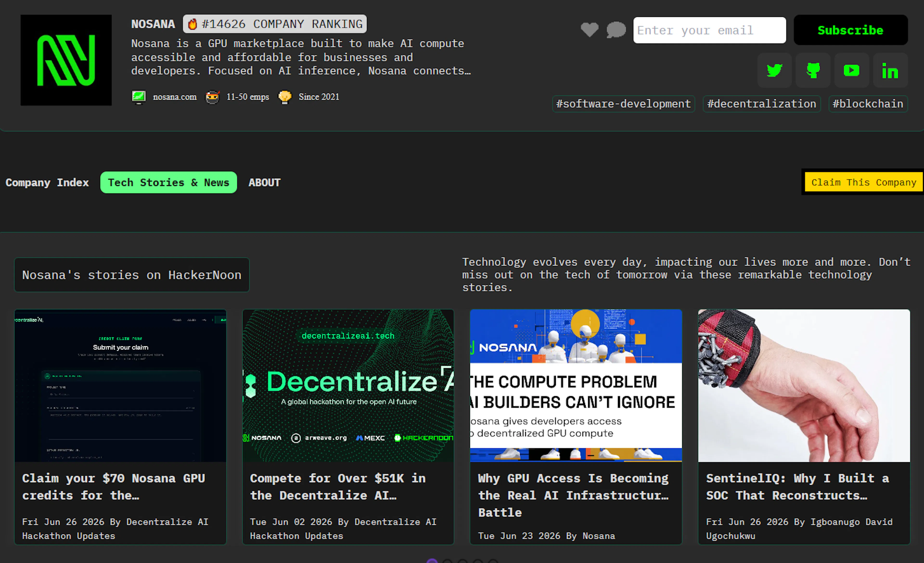The width and height of the screenshot is (924, 563).
Task: Click the lightbulb icon beside Since 2021
Action: click(285, 97)
